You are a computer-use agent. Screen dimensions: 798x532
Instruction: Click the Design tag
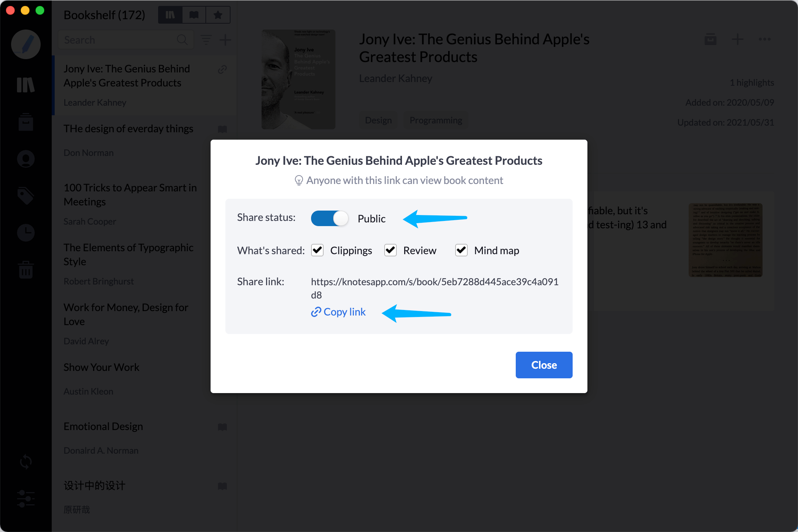(378, 120)
